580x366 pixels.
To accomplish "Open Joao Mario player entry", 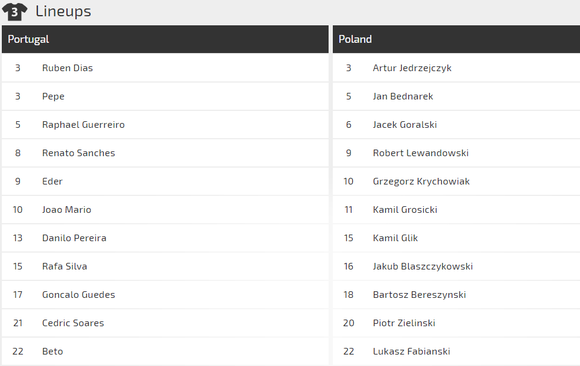I will coord(67,210).
